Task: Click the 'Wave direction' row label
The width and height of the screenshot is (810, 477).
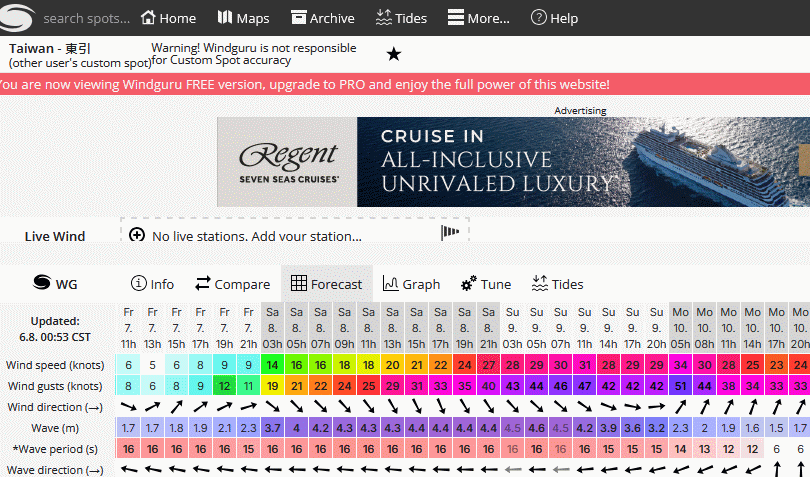Action: tap(55, 470)
